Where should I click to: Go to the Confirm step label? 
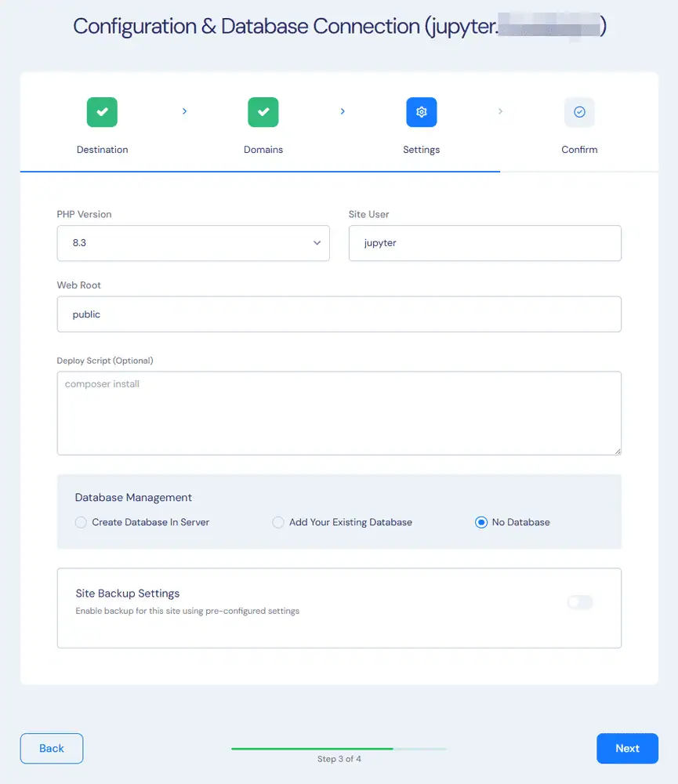click(x=579, y=150)
